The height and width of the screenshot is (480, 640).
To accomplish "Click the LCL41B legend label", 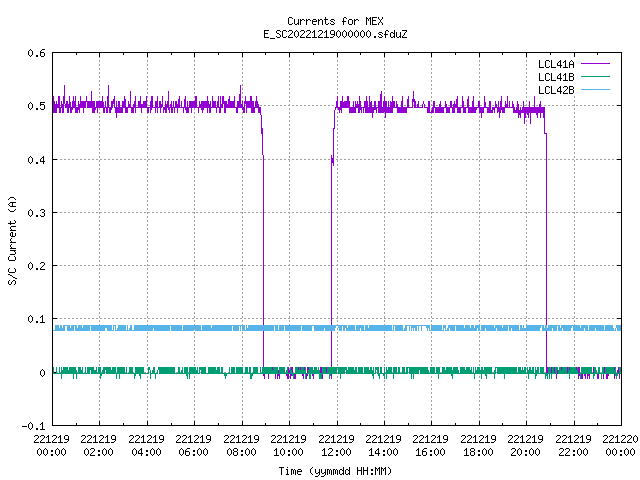I will 556,77.
